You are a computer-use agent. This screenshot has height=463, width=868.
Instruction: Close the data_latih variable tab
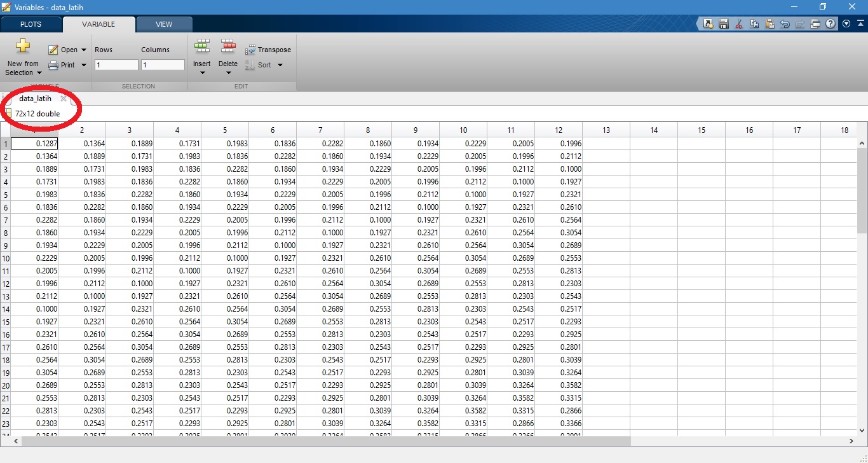[64, 99]
